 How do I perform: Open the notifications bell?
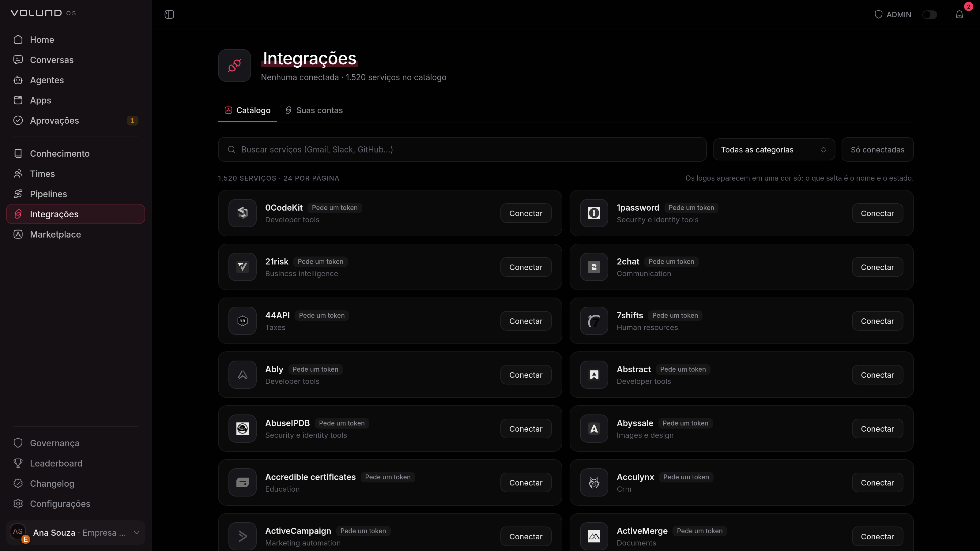pos(959,14)
